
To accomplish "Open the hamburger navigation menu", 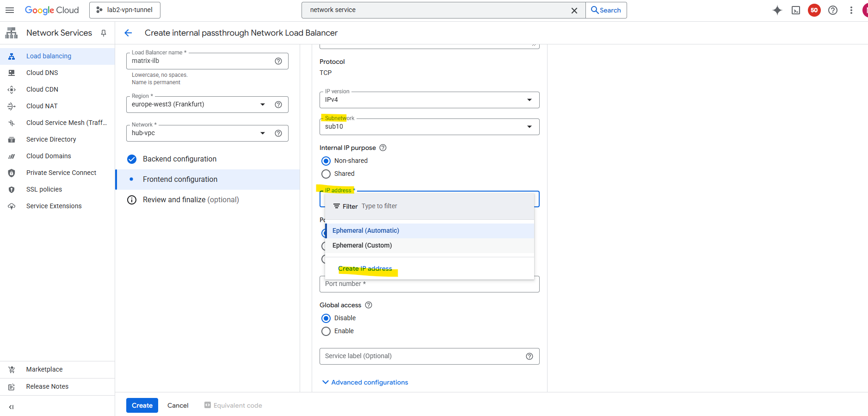I will point(10,10).
